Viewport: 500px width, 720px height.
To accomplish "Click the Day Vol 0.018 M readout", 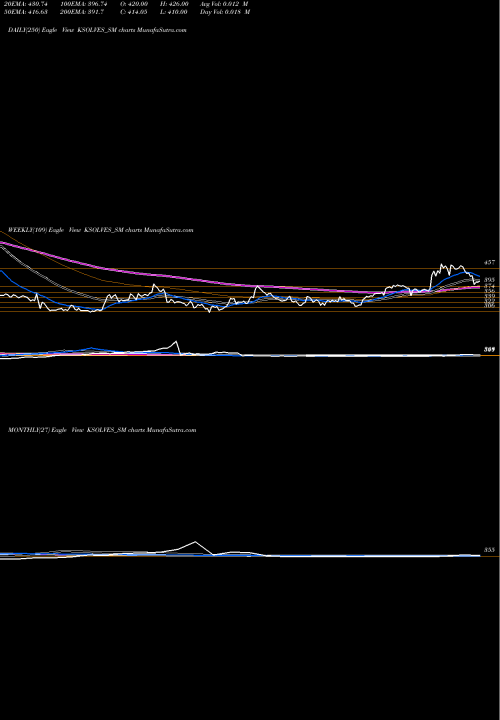I will coord(225,12).
